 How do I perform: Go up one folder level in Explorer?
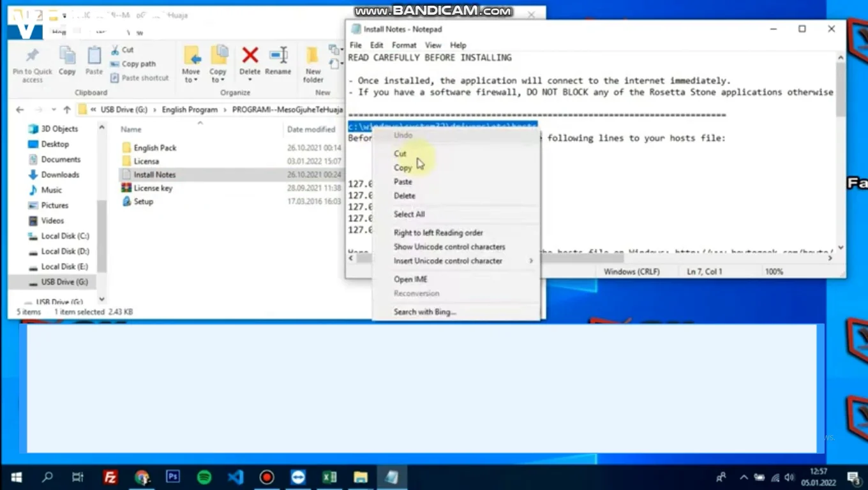pyautogui.click(x=67, y=110)
